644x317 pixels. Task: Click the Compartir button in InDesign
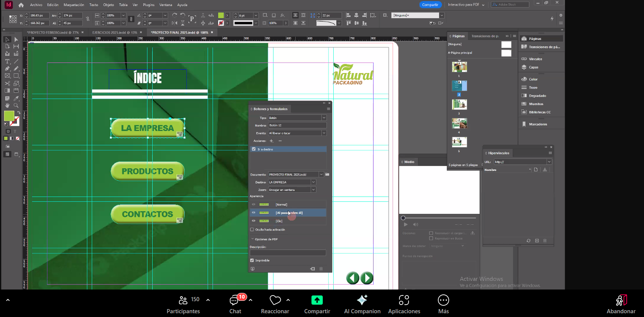[430, 5]
